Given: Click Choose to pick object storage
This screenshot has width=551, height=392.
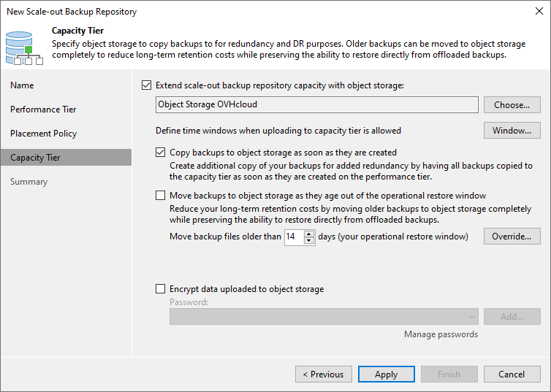Looking at the screenshot, I should point(512,104).
